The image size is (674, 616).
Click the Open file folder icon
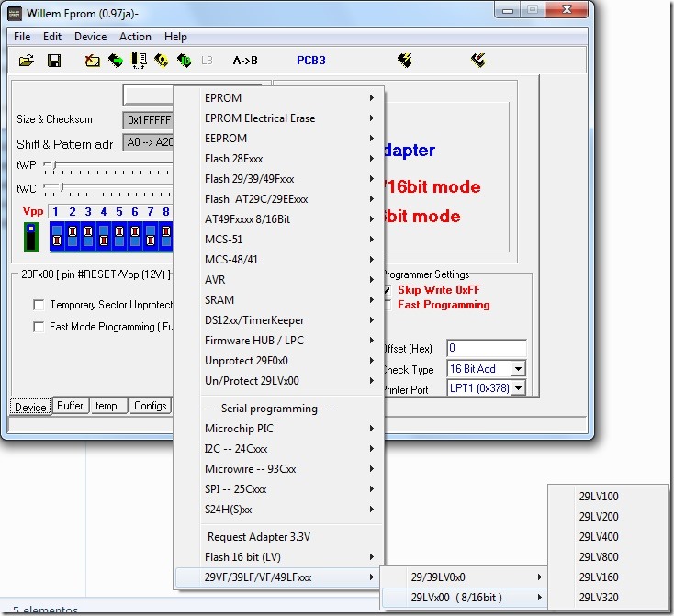(x=27, y=61)
